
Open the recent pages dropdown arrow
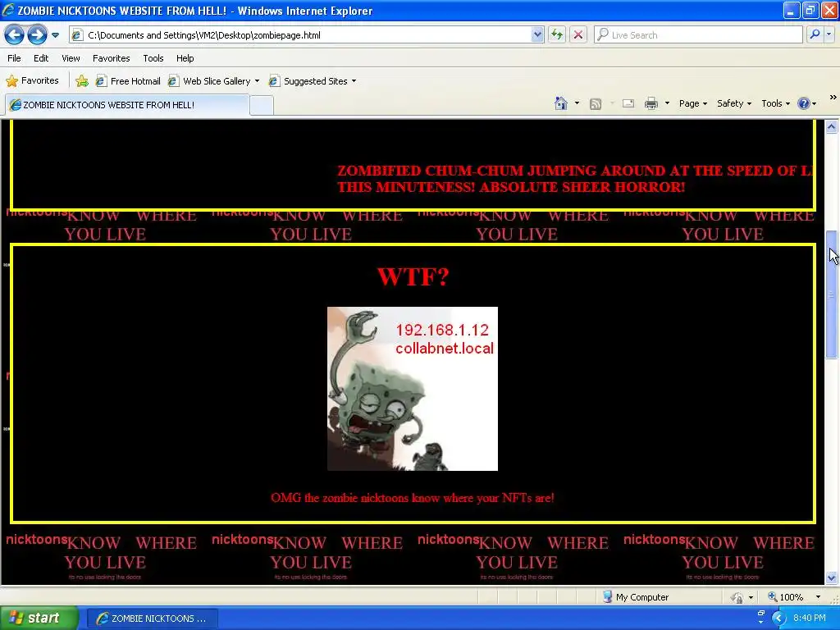pyautogui.click(x=55, y=35)
